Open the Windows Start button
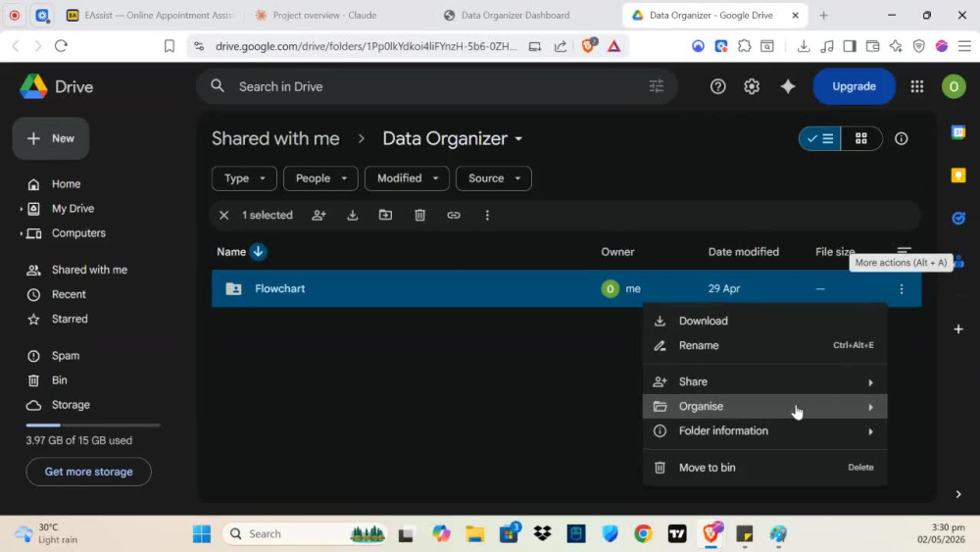 pyautogui.click(x=202, y=534)
